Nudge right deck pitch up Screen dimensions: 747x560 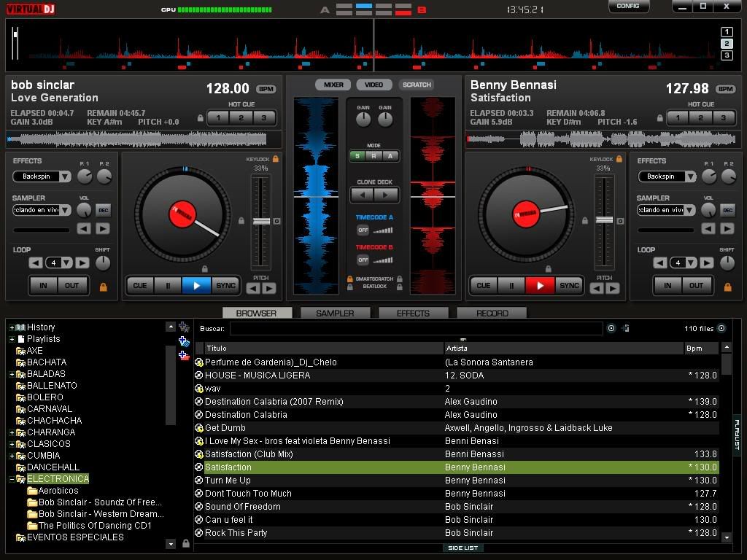point(613,288)
